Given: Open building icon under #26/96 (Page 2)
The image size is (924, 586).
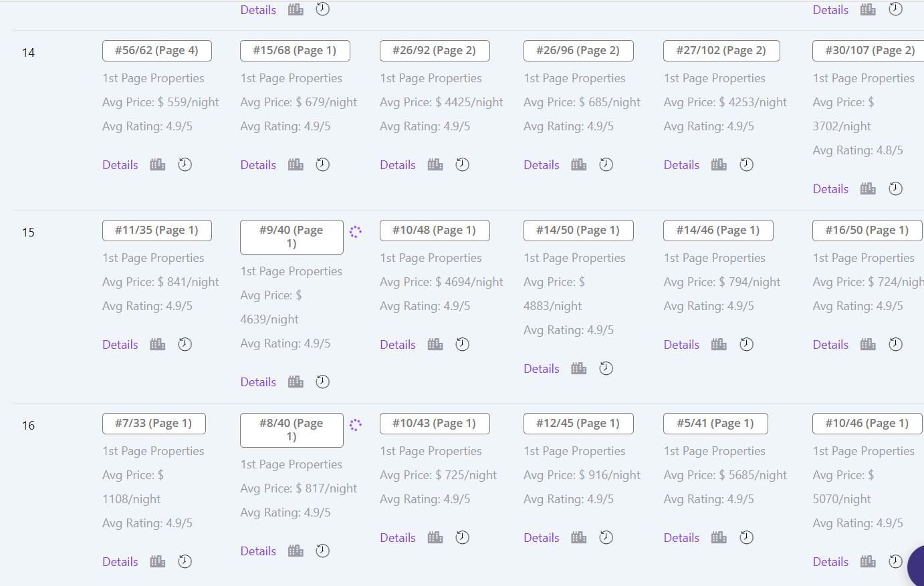Looking at the screenshot, I should tap(579, 164).
